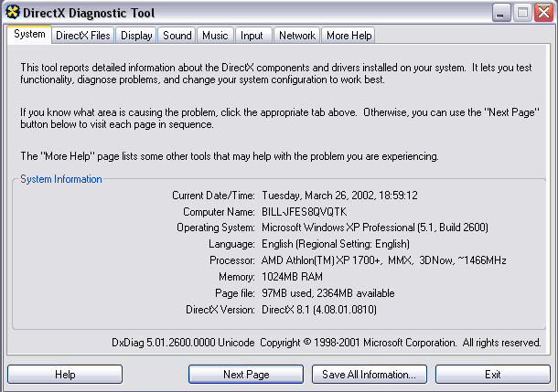
Task: Close the DirectX Diagnostic Tool window
Action: pyautogui.click(x=543, y=13)
